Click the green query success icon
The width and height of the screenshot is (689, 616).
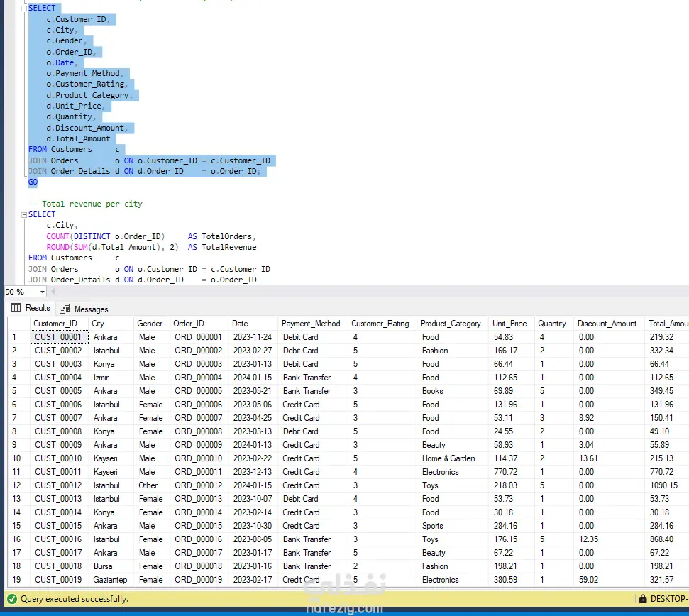(12, 599)
